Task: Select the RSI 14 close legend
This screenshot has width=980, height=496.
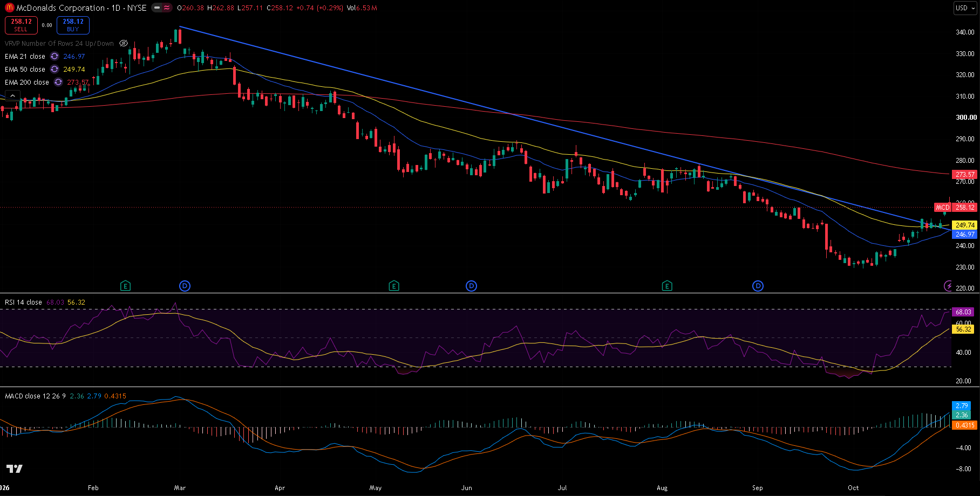Action: click(23, 302)
